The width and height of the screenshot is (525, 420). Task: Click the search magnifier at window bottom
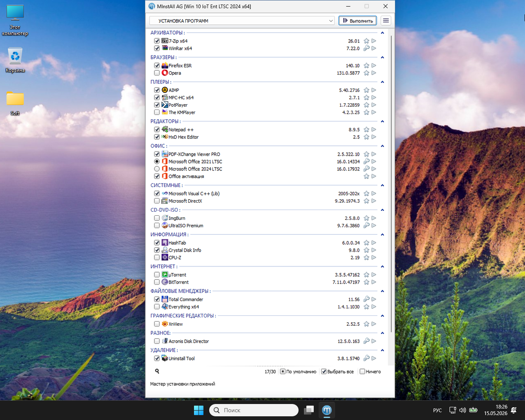[x=157, y=371]
